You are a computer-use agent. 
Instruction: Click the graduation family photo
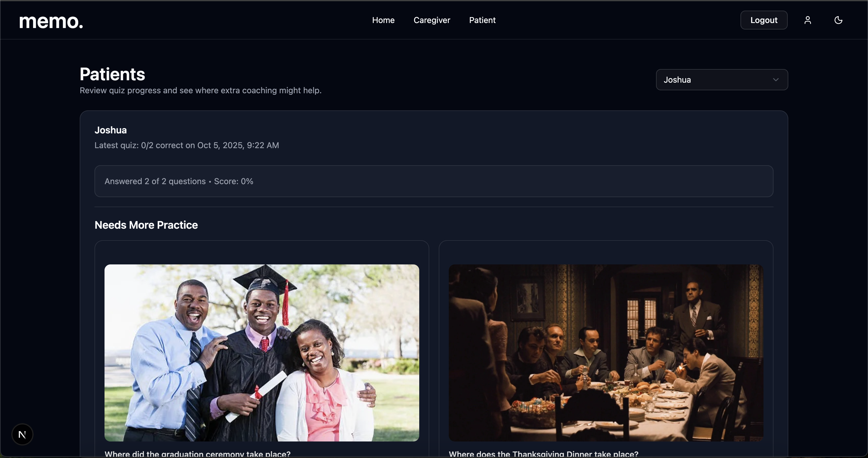(262, 353)
